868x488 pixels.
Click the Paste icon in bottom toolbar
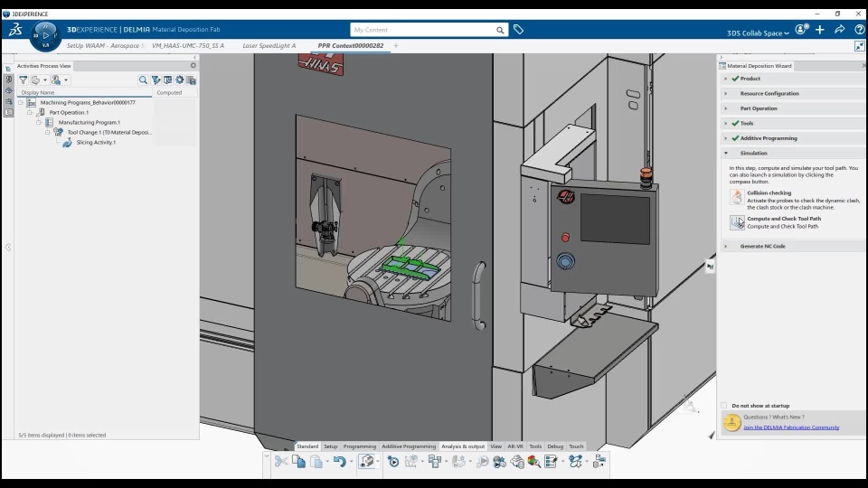coord(316,461)
